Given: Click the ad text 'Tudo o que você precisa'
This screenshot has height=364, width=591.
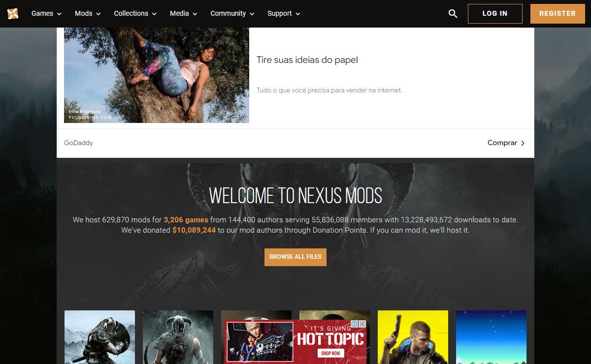Looking at the screenshot, I should coord(329,91).
